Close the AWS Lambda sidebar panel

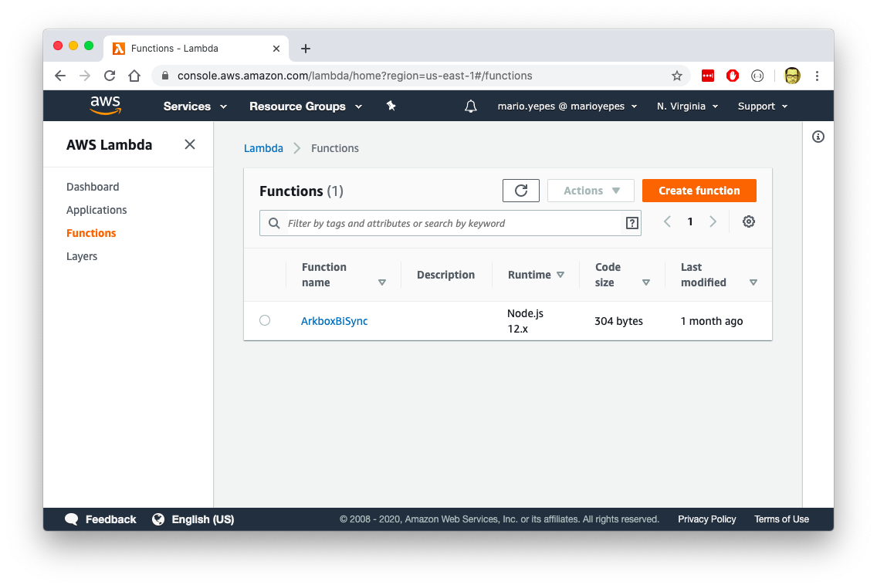190,144
